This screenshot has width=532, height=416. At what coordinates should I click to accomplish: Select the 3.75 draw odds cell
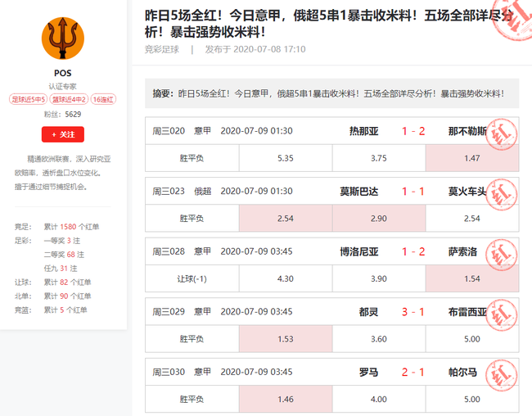coord(379,158)
